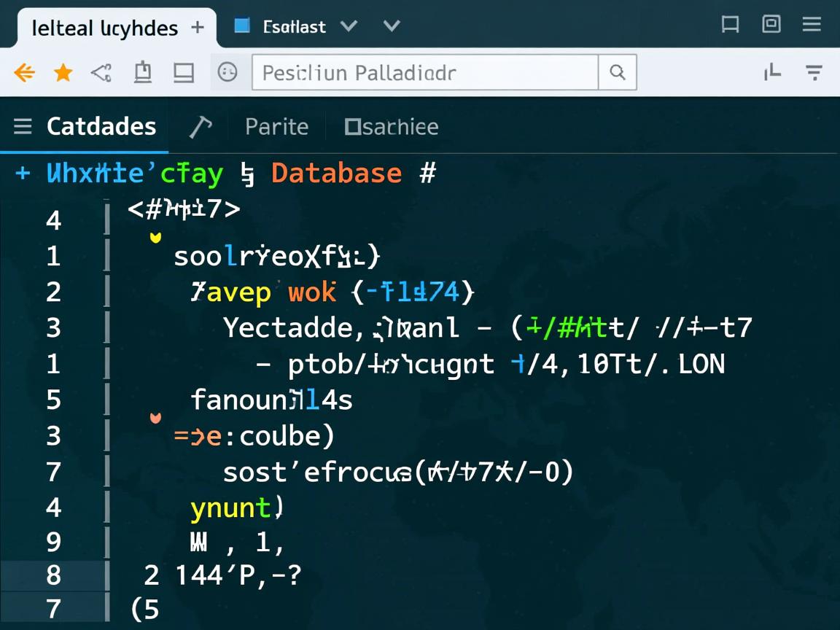Add a new tab with the plus button

tap(197, 28)
